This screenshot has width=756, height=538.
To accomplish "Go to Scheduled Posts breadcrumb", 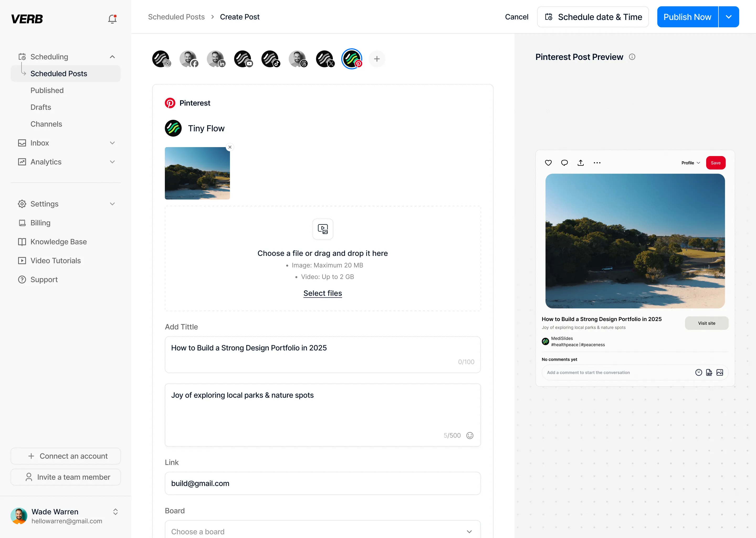I will click(176, 17).
